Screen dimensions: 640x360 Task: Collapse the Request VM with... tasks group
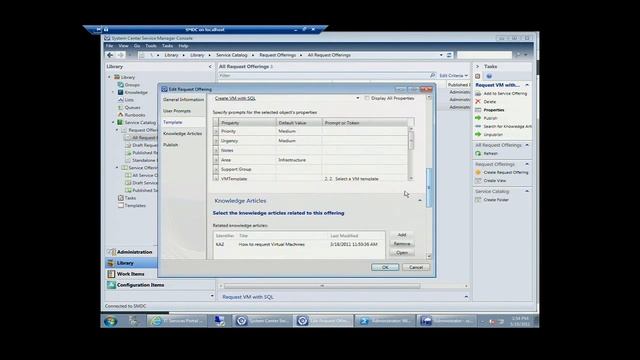pyautogui.click(x=527, y=85)
